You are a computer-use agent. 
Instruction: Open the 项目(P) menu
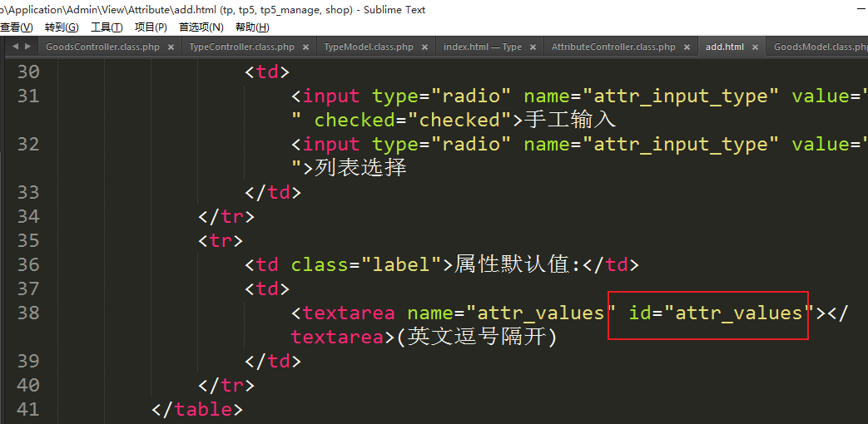(151, 27)
